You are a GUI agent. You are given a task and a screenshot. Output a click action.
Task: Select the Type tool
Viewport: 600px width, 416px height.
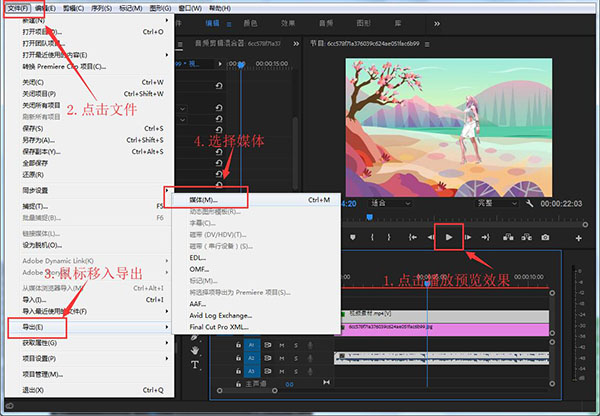pyautogui.click(x=195, y=364)
